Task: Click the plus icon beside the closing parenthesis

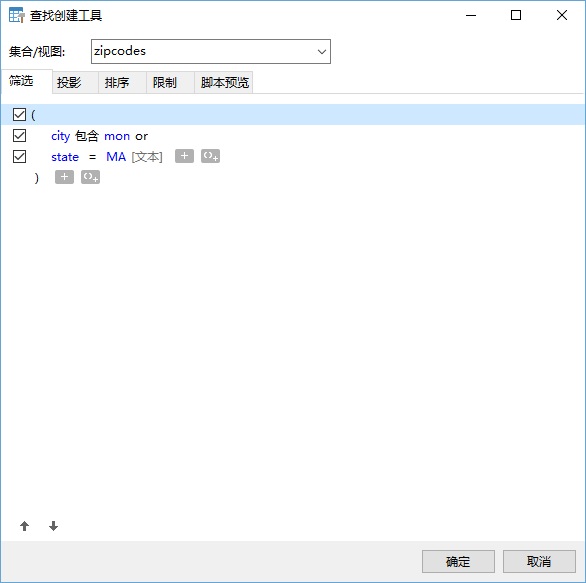Action: 64,177
